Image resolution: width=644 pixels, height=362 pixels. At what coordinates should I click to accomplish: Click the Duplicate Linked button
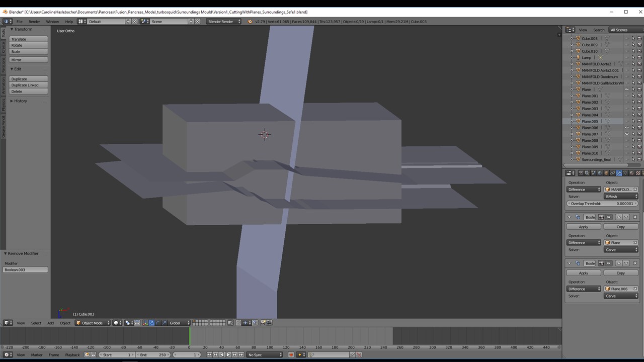(29, 85)
